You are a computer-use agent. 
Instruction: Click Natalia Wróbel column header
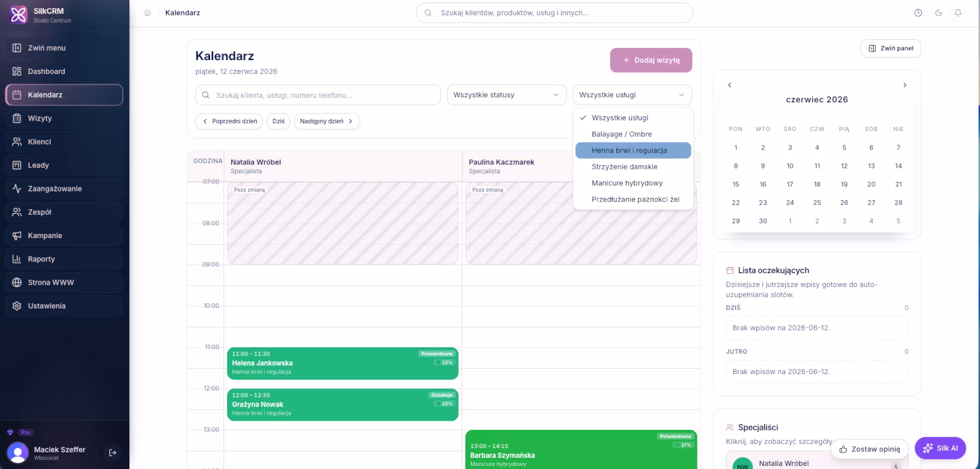pos(342,166)
